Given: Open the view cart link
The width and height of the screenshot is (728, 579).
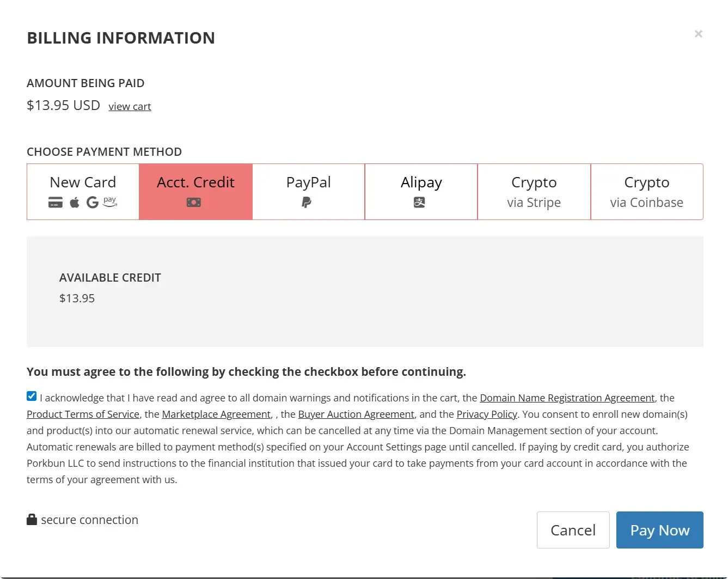Looking at the screenshot, I should [130, 107].
